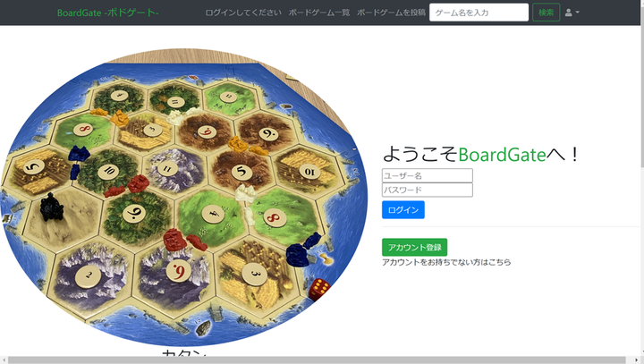Click the Catan board game image
The image size is (644, 364).
(184, 197)
